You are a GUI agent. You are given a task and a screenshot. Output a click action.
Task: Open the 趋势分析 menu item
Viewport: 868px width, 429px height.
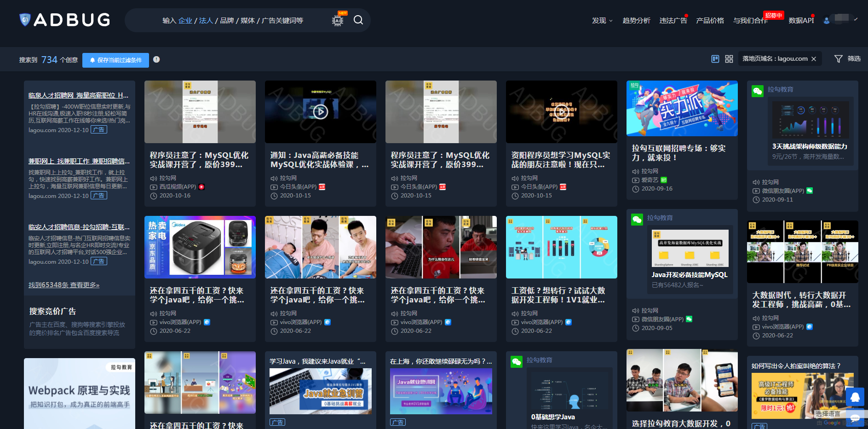(637, 20)
